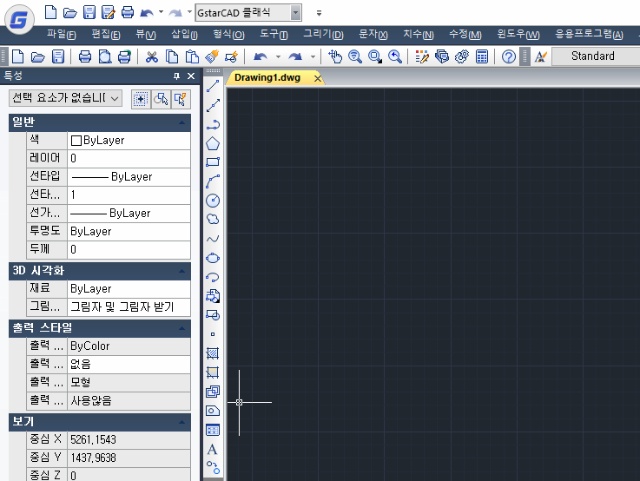The height and width of the screenshot is (481, 640).
Task: Click the Cut scissors icon
Action: [x=152, y=57]
